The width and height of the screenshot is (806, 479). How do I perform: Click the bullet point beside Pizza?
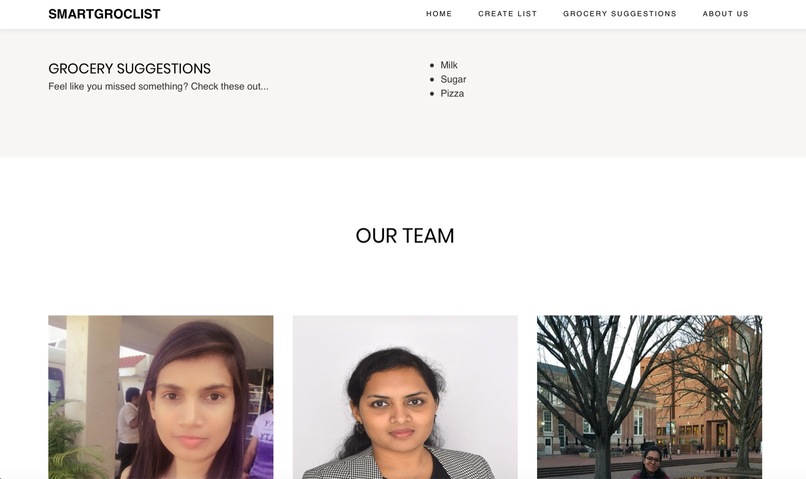[432, 94]
